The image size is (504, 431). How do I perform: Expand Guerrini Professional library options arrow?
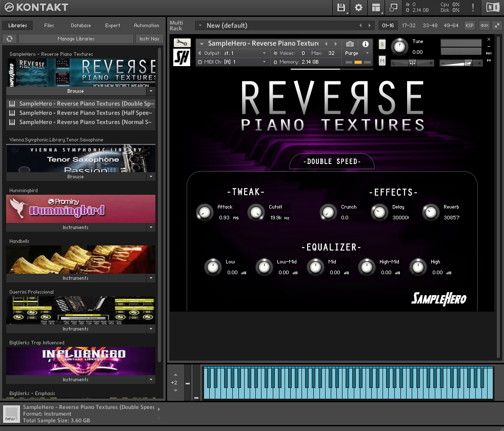(x=151, y=329)
